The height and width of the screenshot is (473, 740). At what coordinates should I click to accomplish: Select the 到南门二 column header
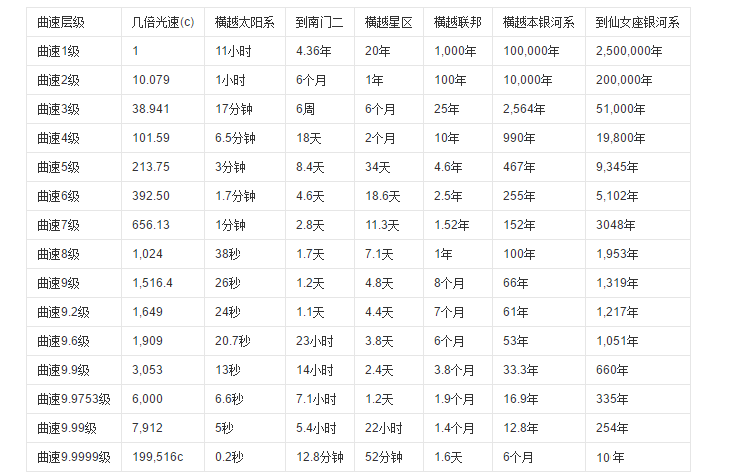click(x=319, y=22)
